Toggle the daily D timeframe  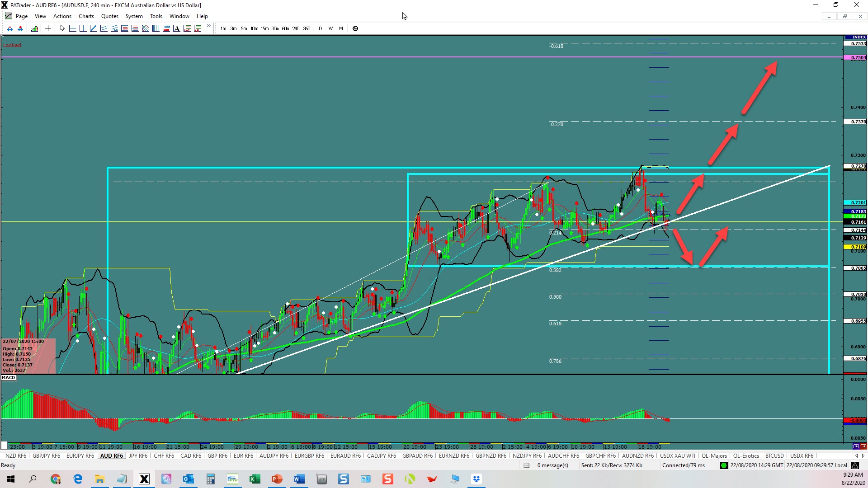click(321, 28)
